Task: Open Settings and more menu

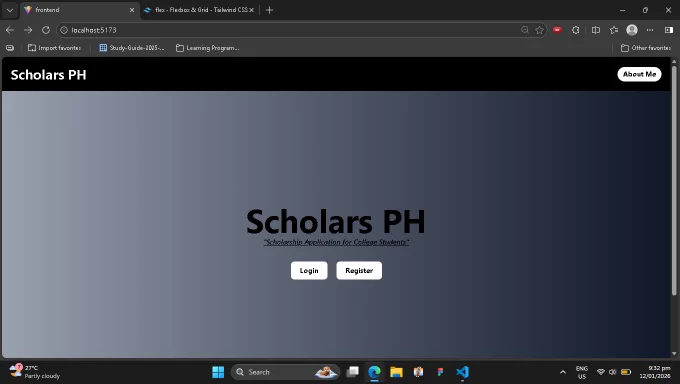Action: point(650,30)
